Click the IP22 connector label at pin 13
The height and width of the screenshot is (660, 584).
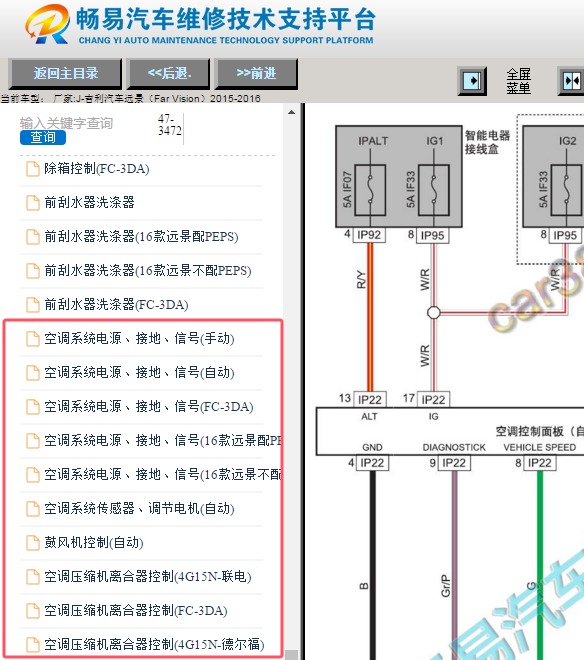(369, 399)
